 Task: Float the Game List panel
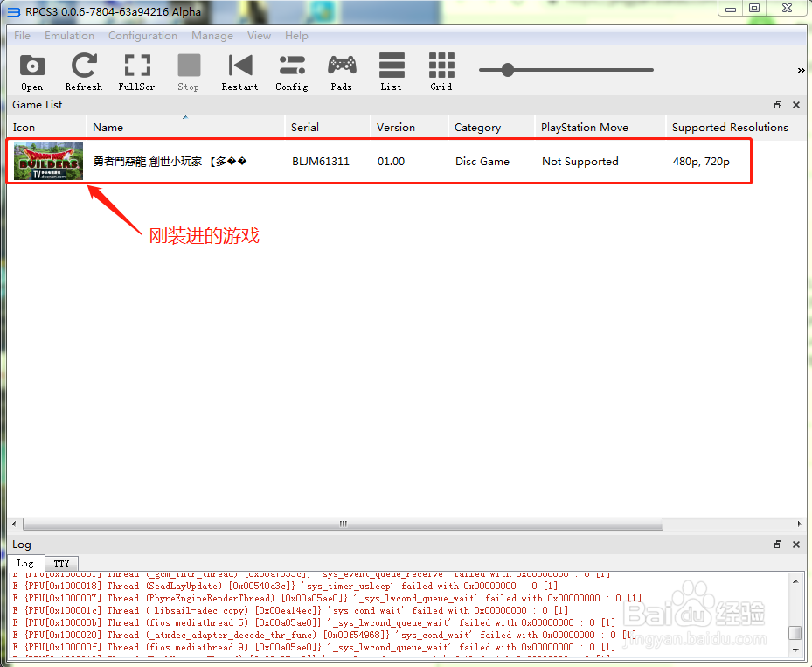(x=777, y=105)
